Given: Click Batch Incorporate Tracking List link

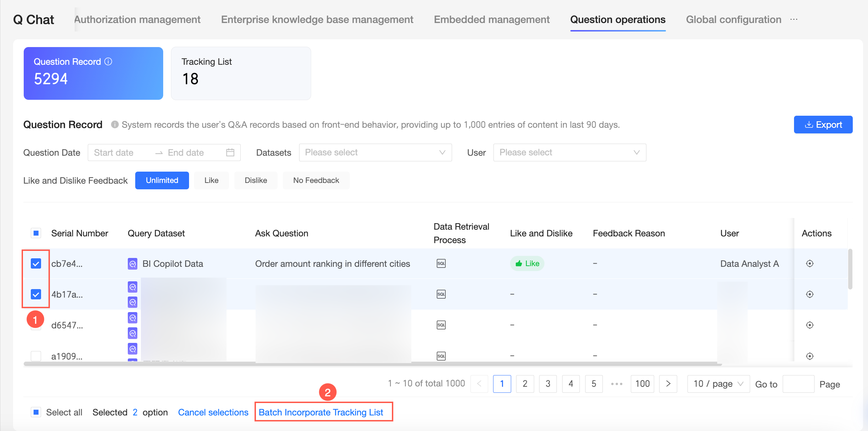Looking at the screenshot, I should tap(321, 412).
